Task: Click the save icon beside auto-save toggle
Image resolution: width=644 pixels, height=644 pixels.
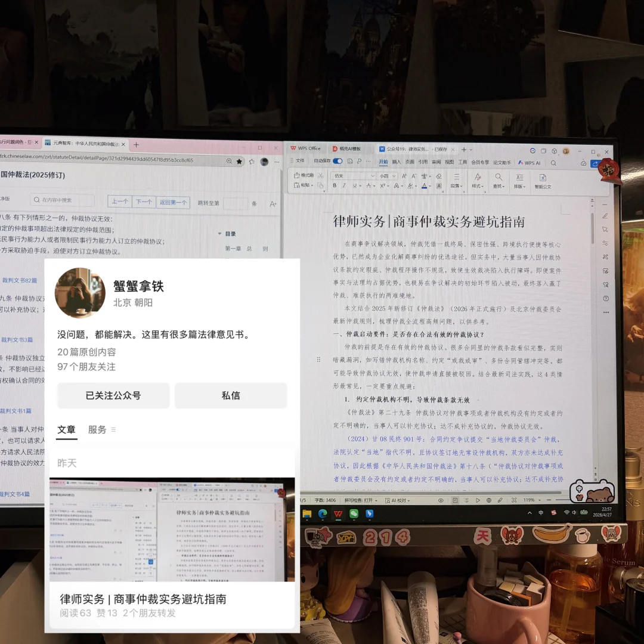Action: pos(349,162)
